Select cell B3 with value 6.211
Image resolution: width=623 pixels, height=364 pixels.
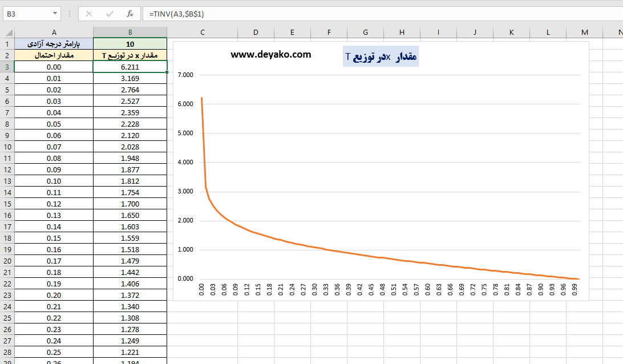(130, 67)
